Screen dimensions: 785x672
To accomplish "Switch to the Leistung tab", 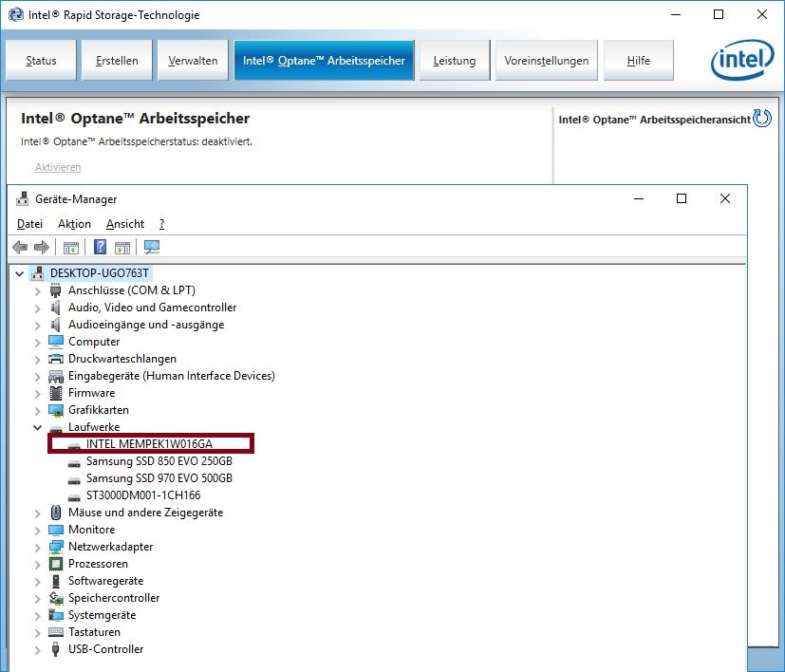I will click(455, 60).
